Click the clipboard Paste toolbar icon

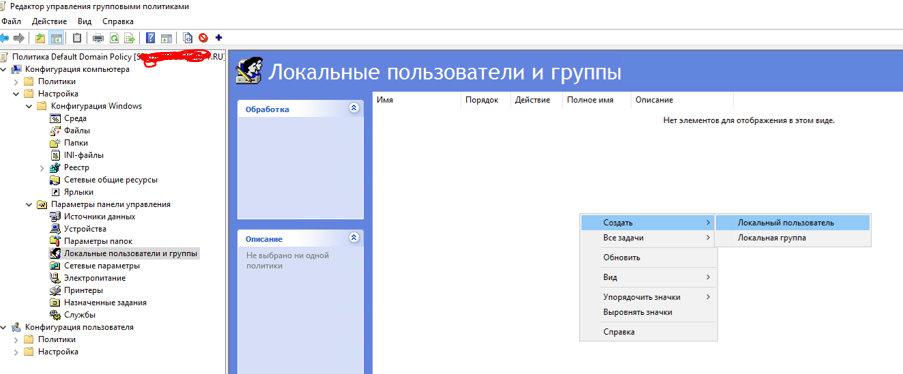77,38
